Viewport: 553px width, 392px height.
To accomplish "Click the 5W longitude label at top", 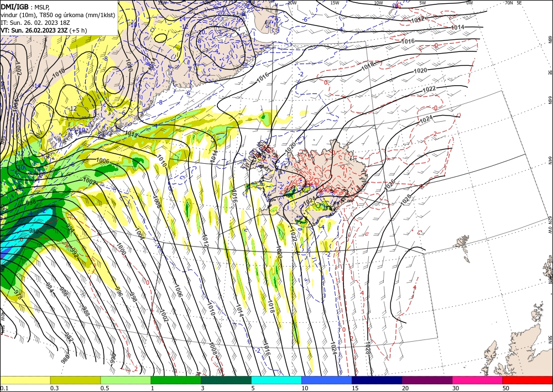I will tap(423, 3).
